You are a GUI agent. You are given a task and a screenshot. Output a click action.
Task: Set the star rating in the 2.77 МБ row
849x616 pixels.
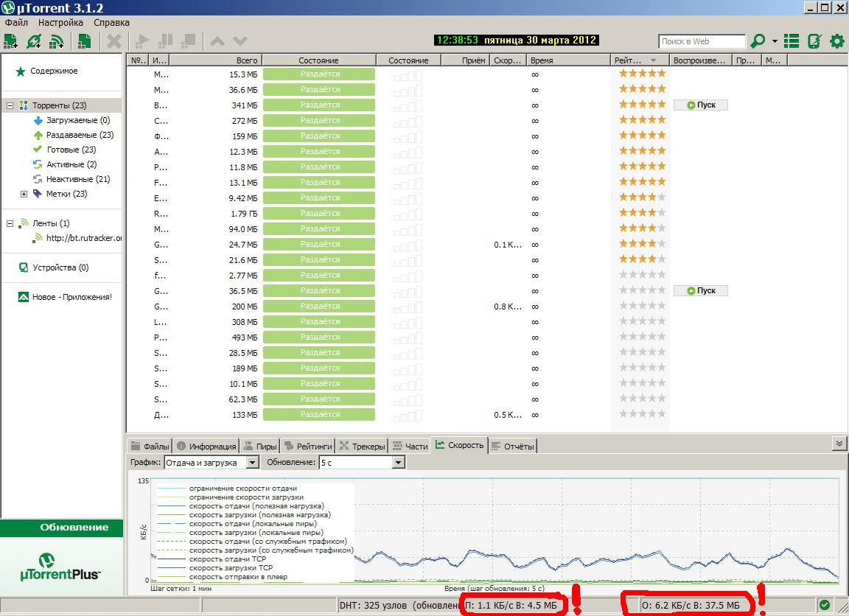642,275
